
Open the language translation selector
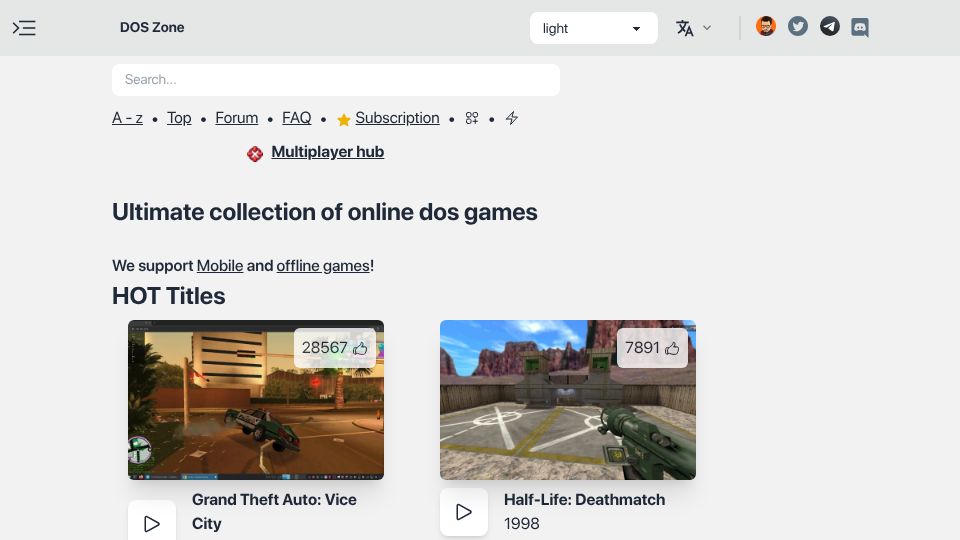(693, 28)
